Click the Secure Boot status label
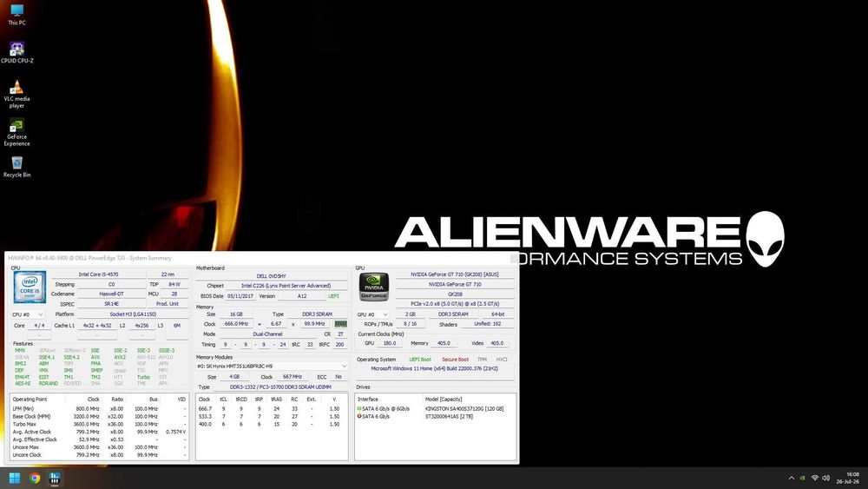 coord(455,360)
